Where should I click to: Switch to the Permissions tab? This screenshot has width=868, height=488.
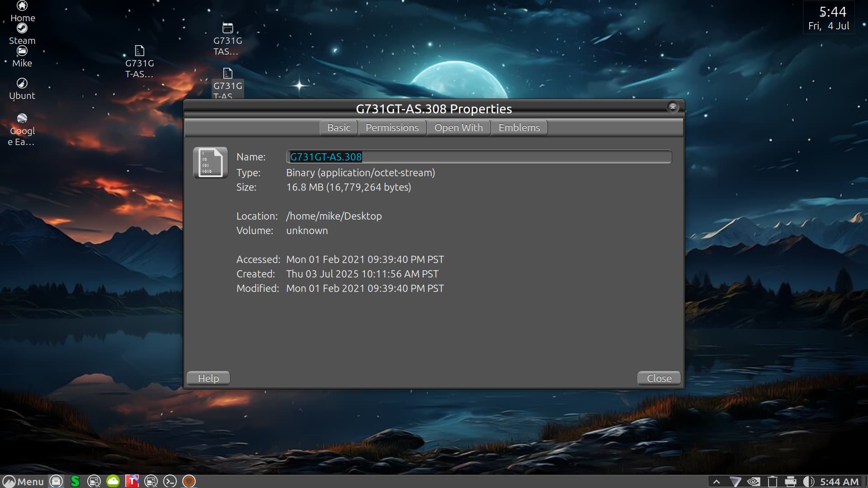coord(392,128)
